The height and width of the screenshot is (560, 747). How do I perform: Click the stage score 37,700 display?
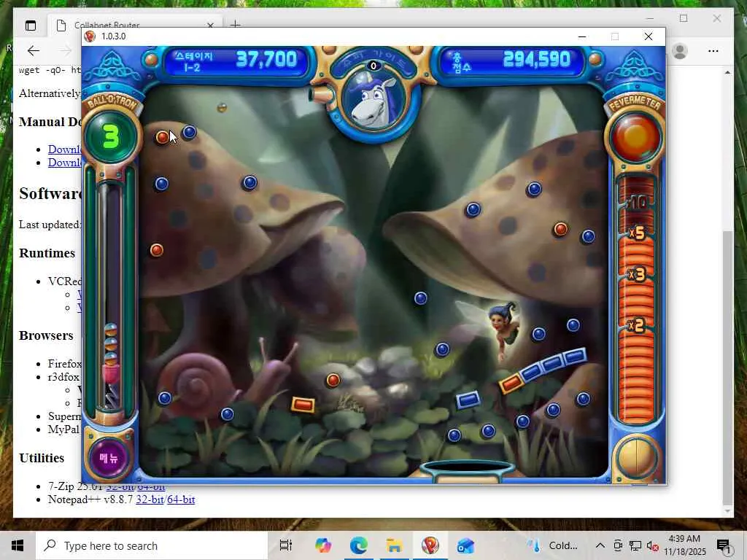pyautogui.click(x=266, y=60)
